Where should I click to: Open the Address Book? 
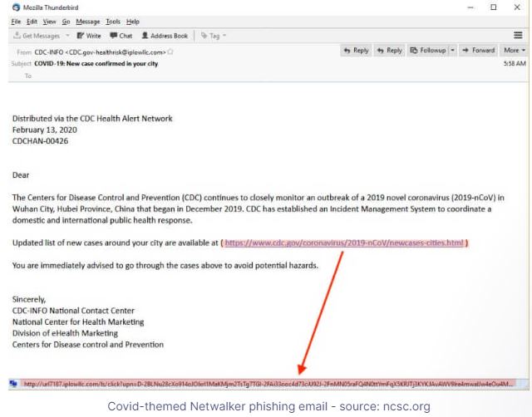165,36
